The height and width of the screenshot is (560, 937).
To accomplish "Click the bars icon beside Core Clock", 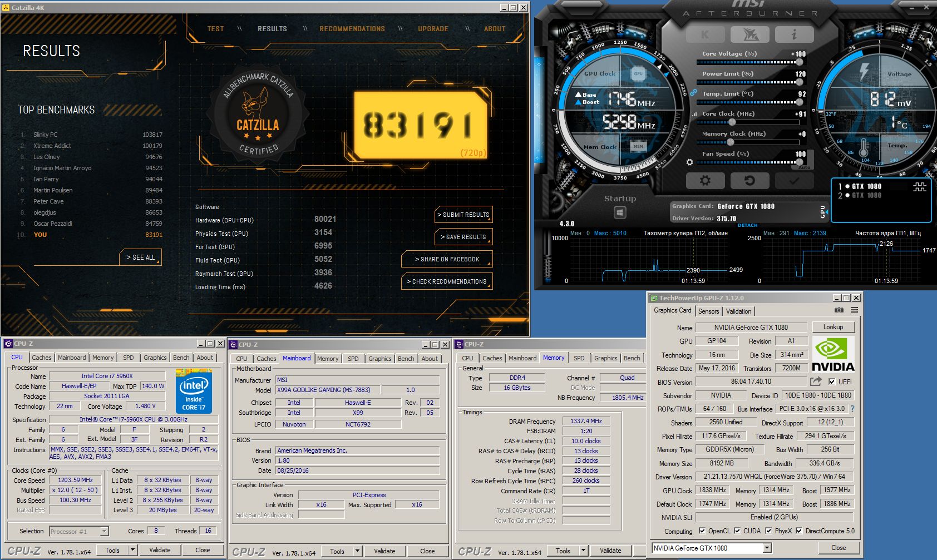I will pos(694,114).
